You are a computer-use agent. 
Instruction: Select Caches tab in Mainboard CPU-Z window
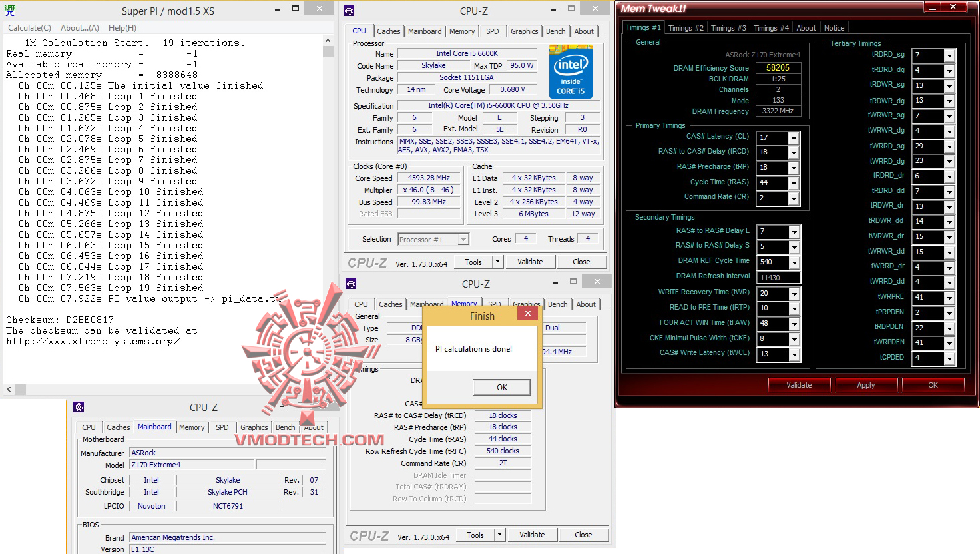(119, 427)
